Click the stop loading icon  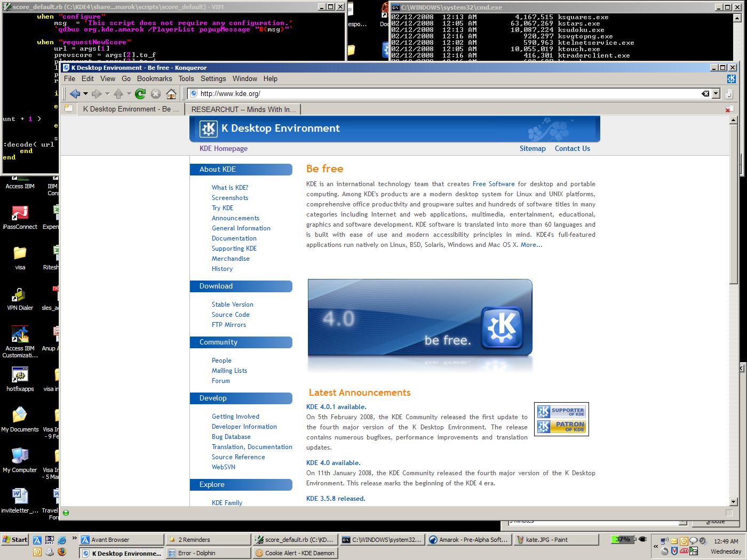156,94
